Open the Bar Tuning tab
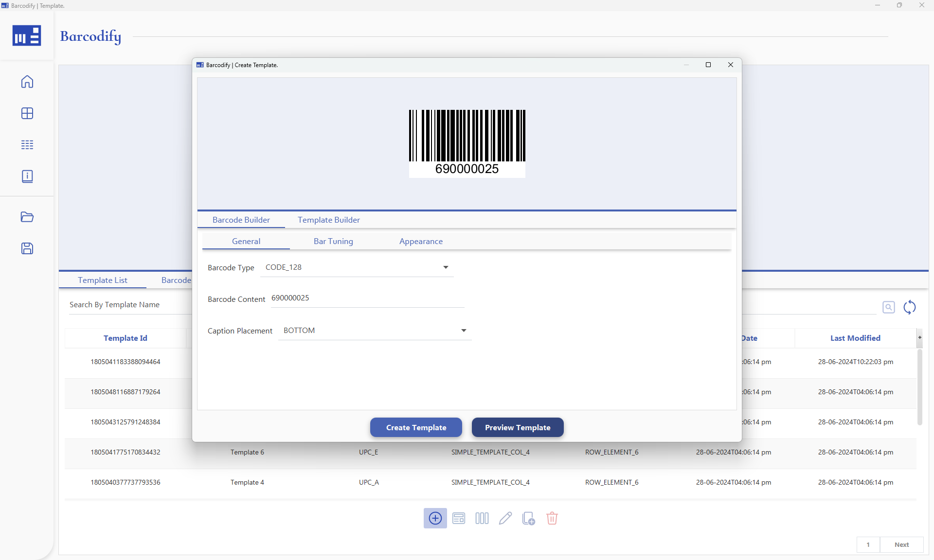Image resolution: width=934 pixels, height=560 pixels. click(333, 241)
